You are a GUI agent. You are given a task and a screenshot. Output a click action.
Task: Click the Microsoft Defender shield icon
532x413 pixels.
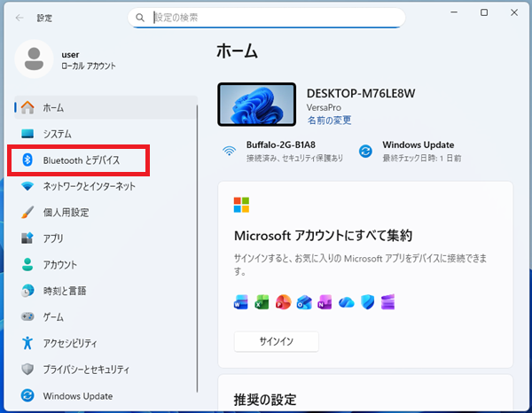click(x=367, y=302)
